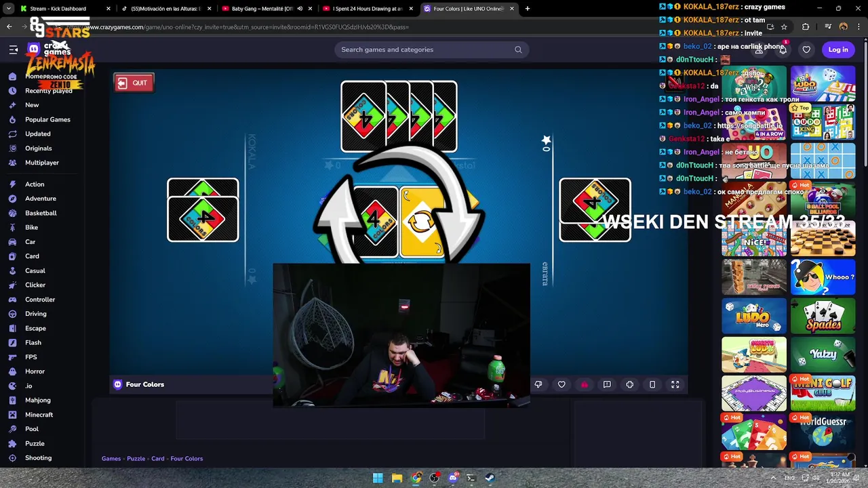Close the Stream - Kick Dashboard tab
Viewport: 868px width, 488px height.
pyautogui.click(x=108, y=9)
